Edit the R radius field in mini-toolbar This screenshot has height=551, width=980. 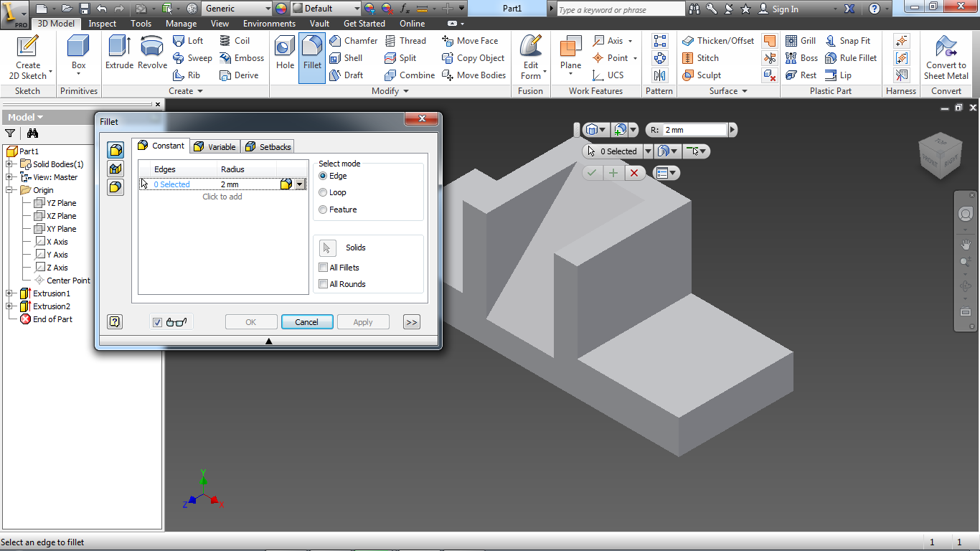tap(694, 130)
